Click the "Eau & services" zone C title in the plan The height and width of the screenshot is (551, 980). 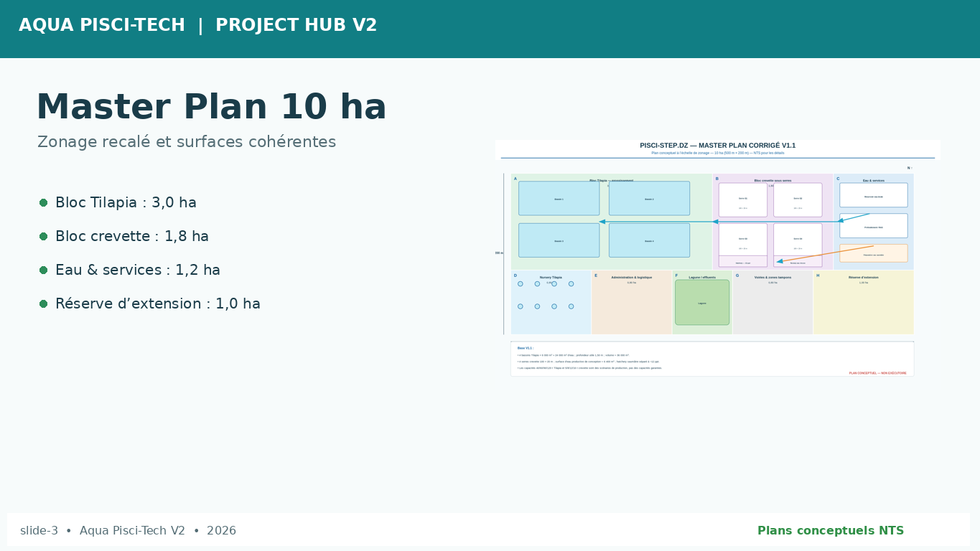coord(874,180)
